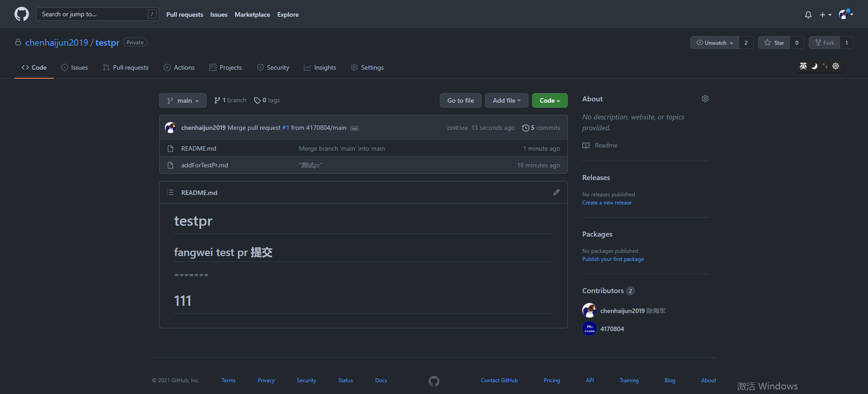Click Go to file button
Viewport: 868px width, 394px height.
[x=461, y=100]
